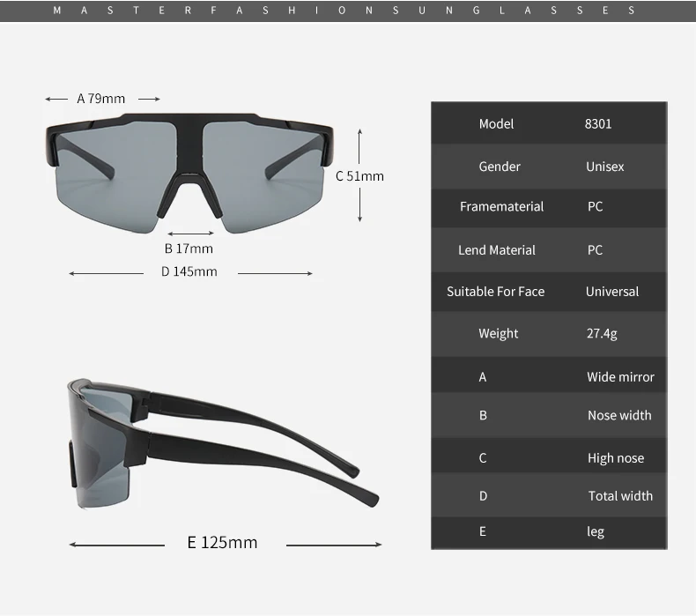Click the Universal value cell
Viewport: 696px width, 616px height.
[x=612, y=292]
